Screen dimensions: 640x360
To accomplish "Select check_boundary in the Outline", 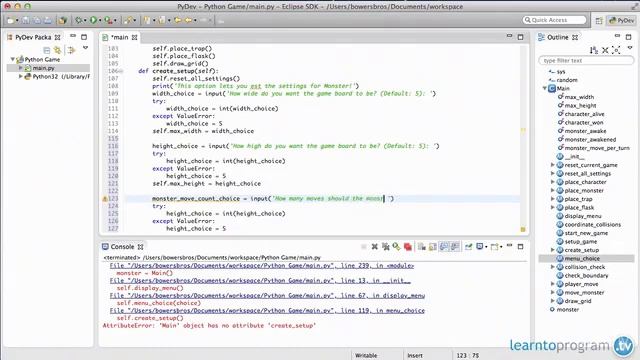I will [586, 276].
